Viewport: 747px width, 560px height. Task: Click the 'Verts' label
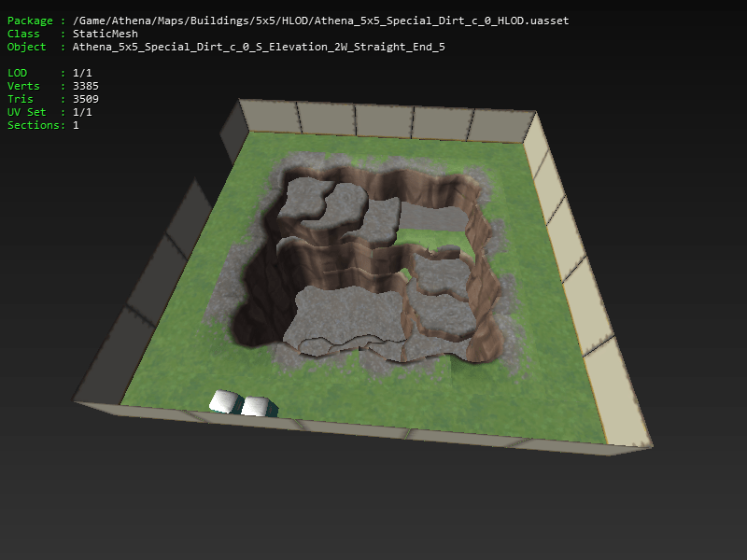point(23,86)
